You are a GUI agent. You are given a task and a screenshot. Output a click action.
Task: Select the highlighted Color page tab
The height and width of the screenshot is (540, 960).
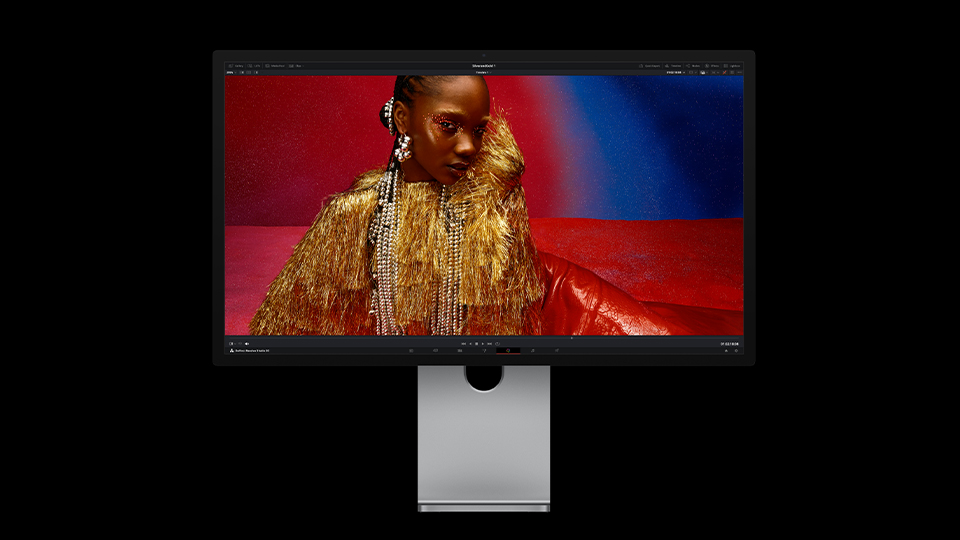pyautogui.click(x=508, y=351)
